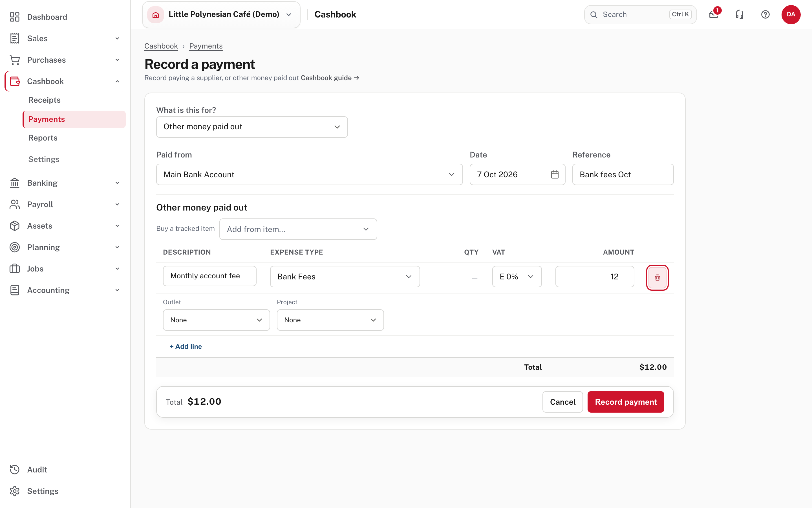Delete the Monthly account fee line
This screenshot has height=508, width=812.
657,277
